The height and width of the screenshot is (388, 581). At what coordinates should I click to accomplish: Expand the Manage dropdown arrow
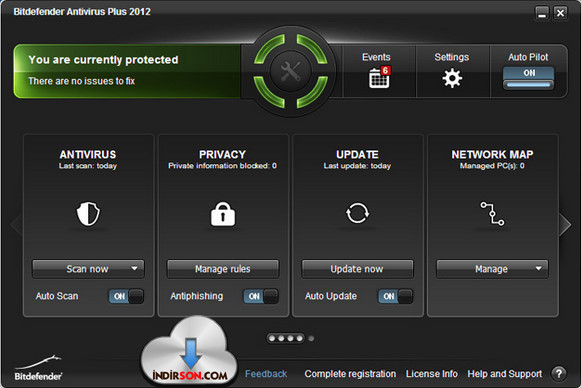[538, 268]
